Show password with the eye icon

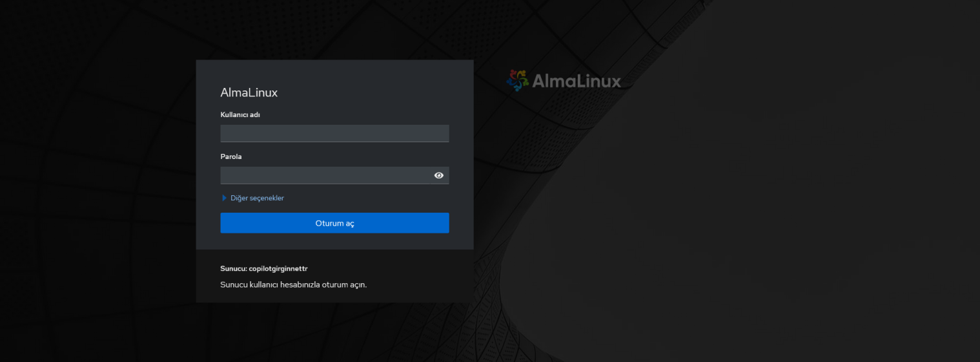(439, 175)
